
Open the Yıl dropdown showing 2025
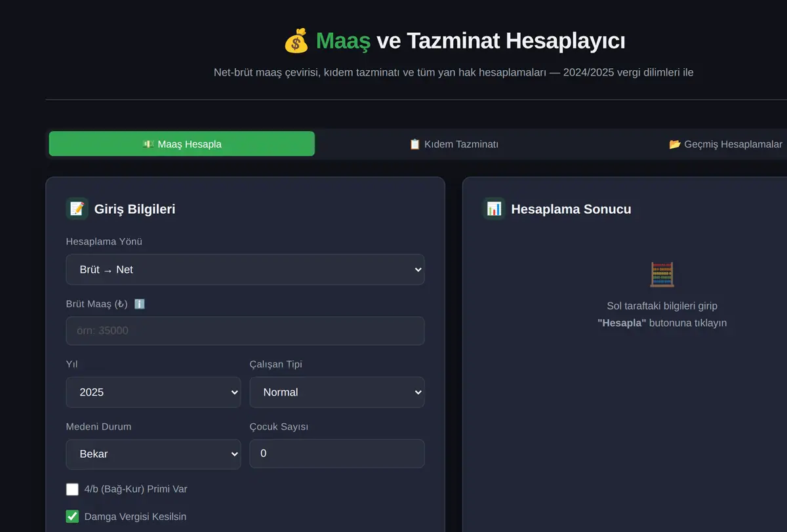153,392
